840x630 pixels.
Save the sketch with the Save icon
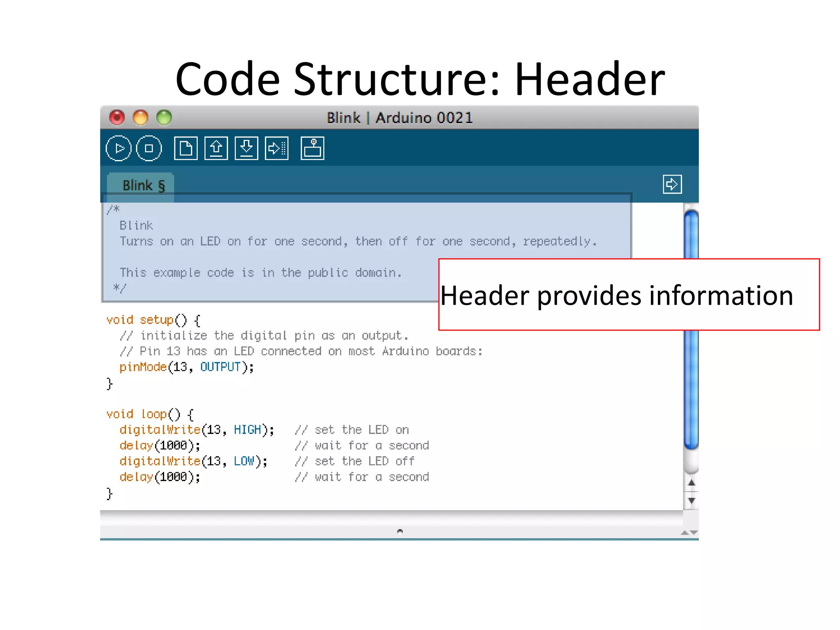coord(247,148)
